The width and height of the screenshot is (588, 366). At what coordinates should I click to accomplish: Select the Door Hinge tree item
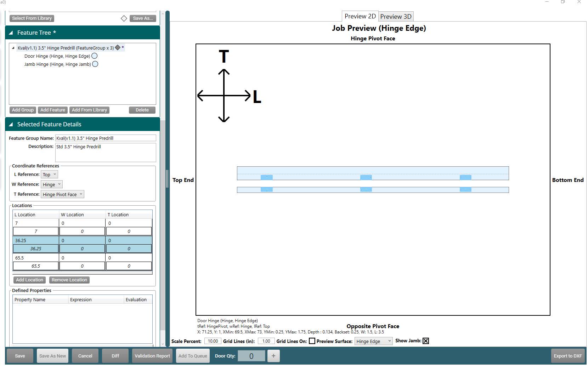pos(57,56)
